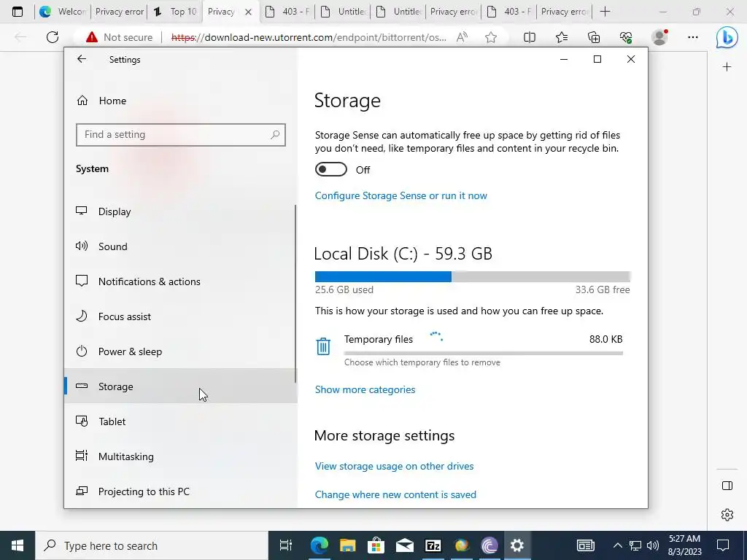Click the trash can icon for Temporary files

(x=323, y=346)
